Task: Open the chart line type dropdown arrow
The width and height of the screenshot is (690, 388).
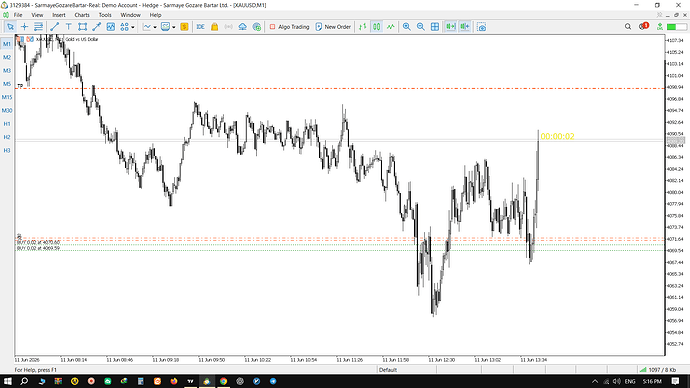Action: click(155, 27)
